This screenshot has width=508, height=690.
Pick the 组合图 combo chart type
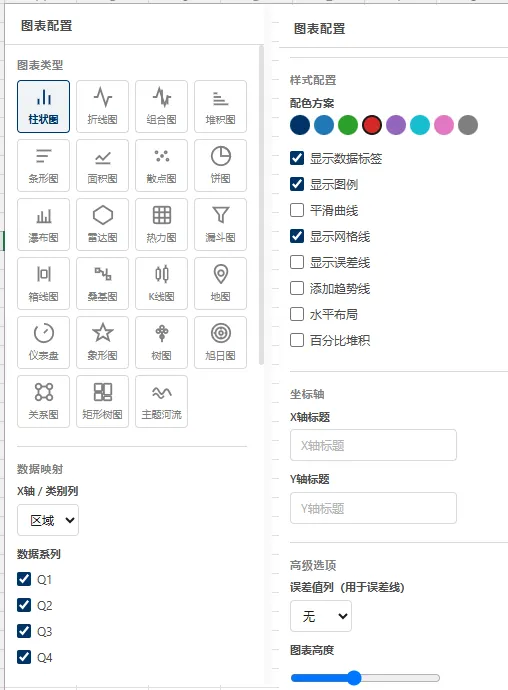(162, 106)
